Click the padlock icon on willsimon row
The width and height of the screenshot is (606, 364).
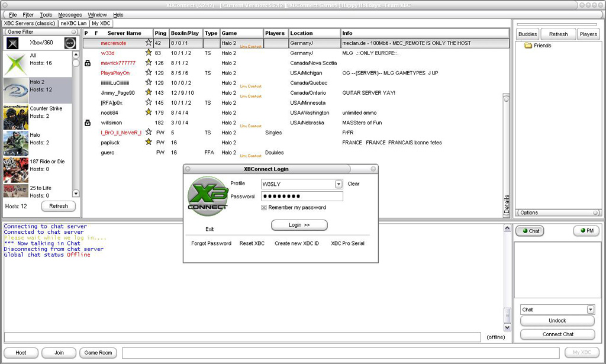pos(88,123)
